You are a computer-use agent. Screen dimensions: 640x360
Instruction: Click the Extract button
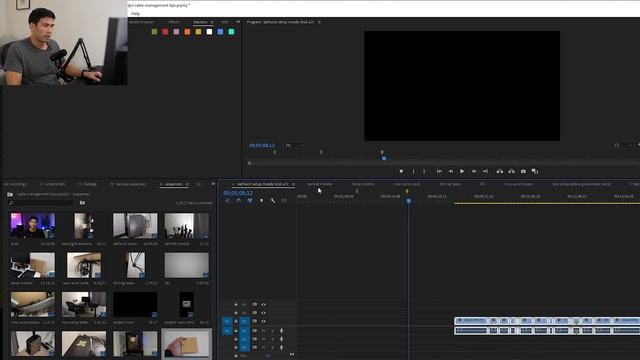pos(511,171)
